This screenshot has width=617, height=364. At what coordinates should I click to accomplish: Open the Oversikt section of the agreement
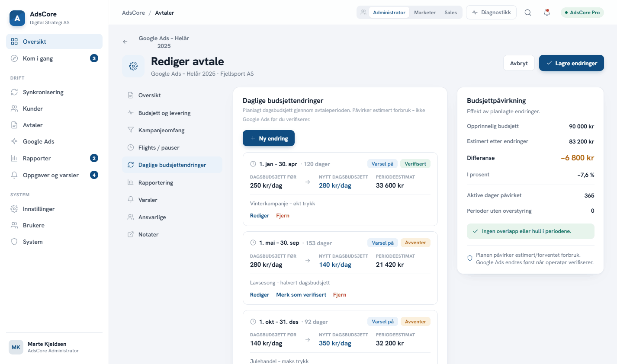(x=172, y=95)
